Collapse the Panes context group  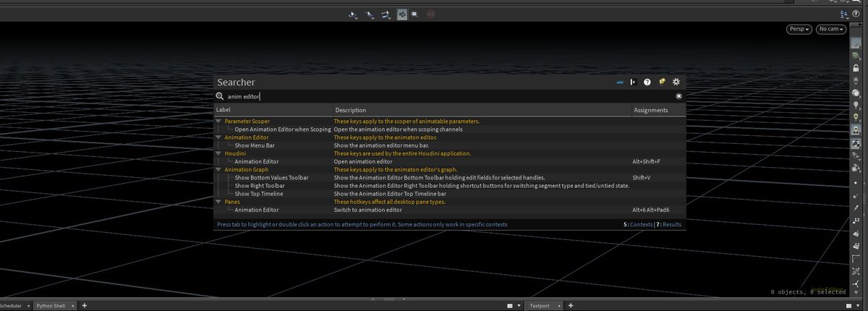click(219, 202)
